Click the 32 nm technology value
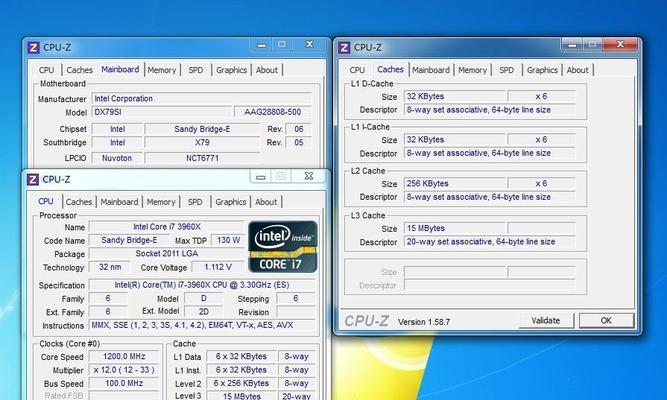The height and width of the screenshot is (400, 667). [x=110, y=267]
